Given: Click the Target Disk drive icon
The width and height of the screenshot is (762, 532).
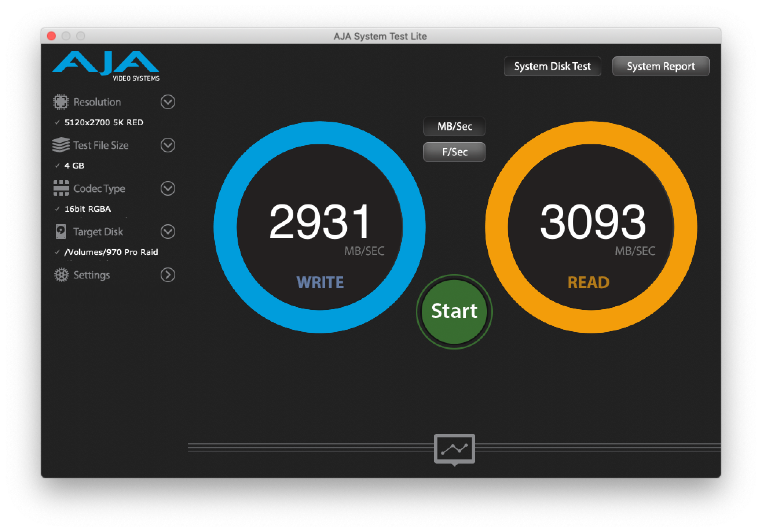Looking at the screenshot, I should 61,232.
